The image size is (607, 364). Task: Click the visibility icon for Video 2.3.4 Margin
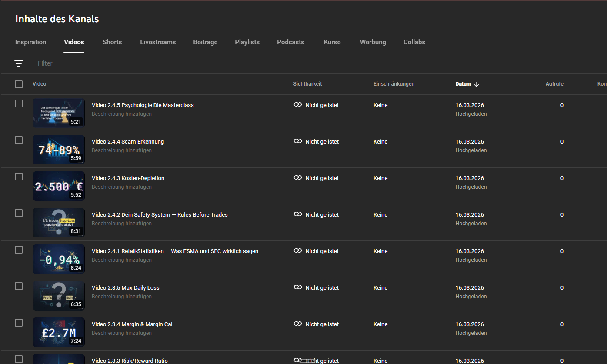tap(298, 324)
